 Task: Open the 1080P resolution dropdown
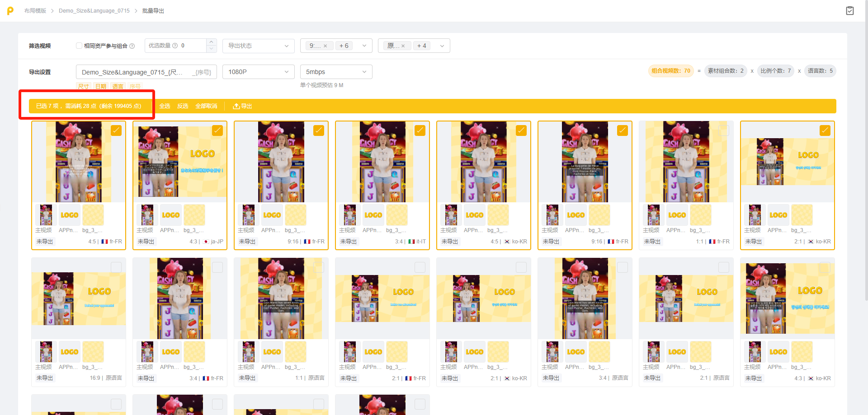point(259,72)
